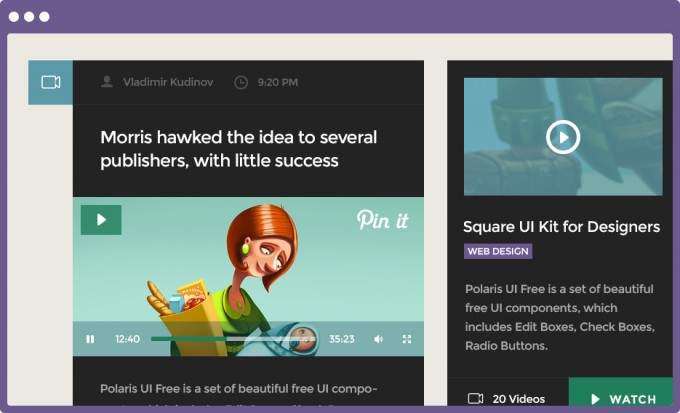Pause the video with the pause icon
The width and height of the screenshot is (680, 413).
90,339
